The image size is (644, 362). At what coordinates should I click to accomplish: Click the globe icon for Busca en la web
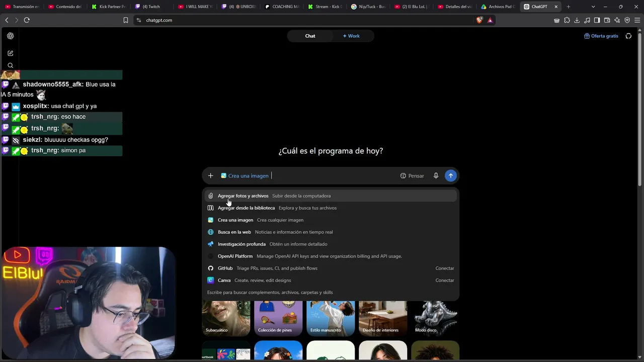211,232
